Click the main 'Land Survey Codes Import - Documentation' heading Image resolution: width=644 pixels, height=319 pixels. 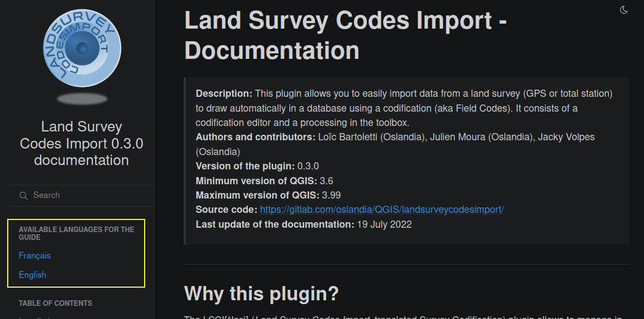pyautogui.click(x=345, y=35)
